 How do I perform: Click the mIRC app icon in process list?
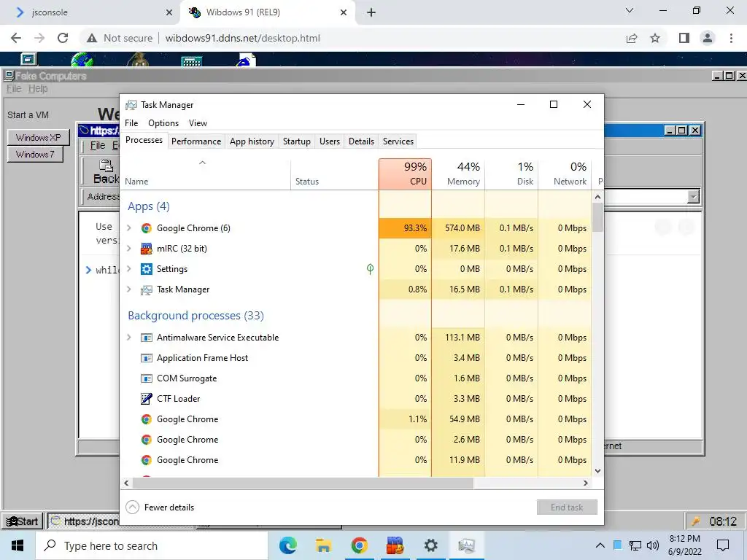(146, 249)
